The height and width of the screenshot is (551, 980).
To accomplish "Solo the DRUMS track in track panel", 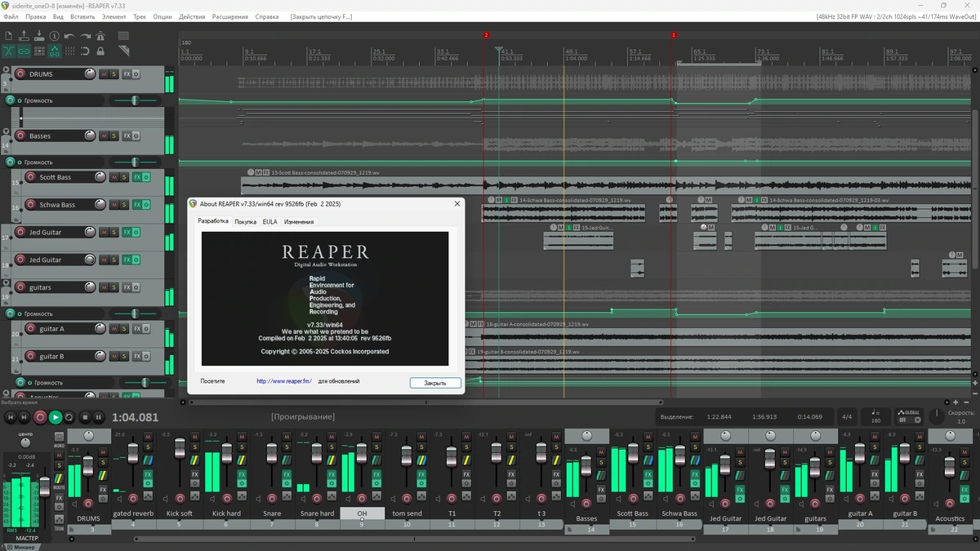I will point(114,74).
